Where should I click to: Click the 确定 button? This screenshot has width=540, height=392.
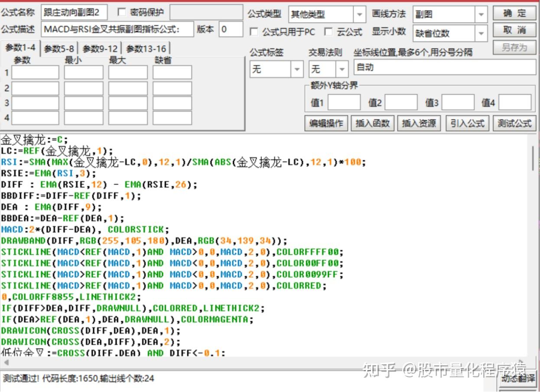514,13
